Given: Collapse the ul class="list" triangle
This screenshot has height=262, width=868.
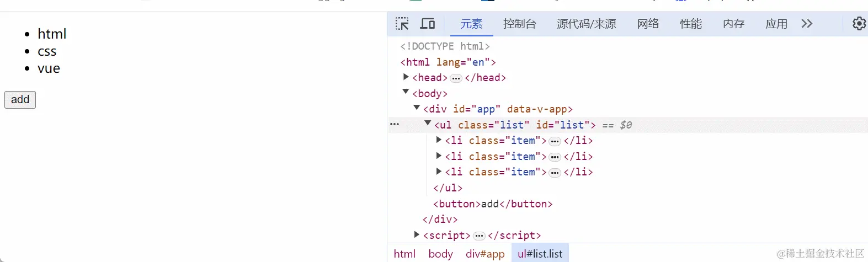Looking at the screenshot, I should (x=428, y=124).
